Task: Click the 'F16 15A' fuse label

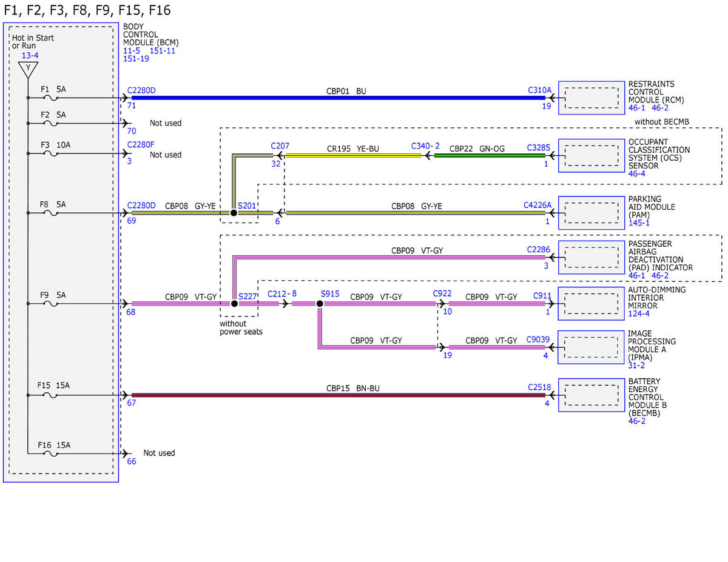Action: (53, 444)
